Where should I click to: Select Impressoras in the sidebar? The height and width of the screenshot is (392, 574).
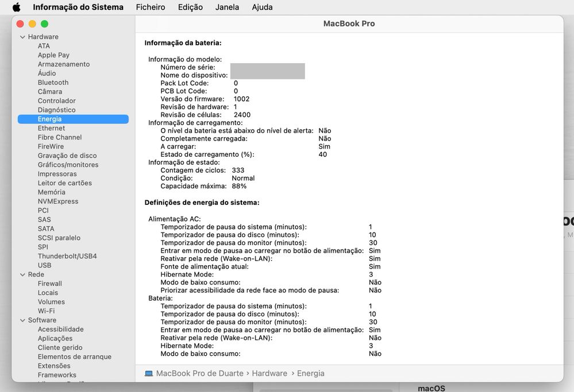tap(57, 174)
